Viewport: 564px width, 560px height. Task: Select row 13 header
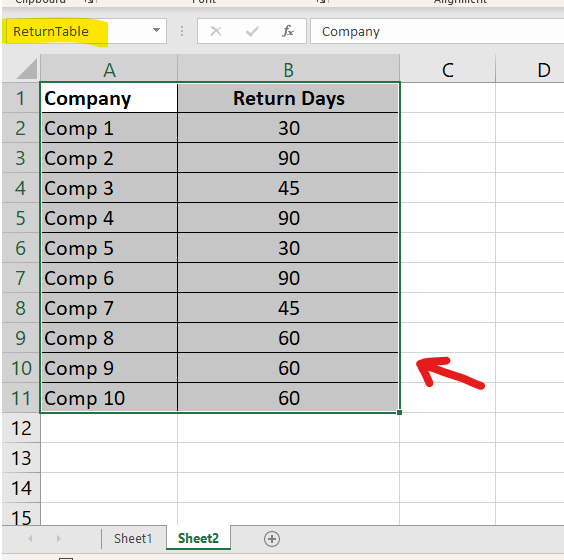(x=21, y=458)
